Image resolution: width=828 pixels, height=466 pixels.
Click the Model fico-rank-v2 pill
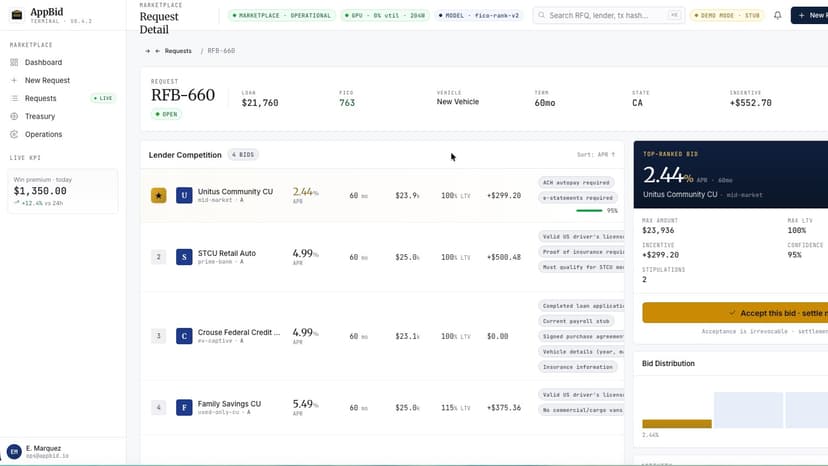point(479,15)
